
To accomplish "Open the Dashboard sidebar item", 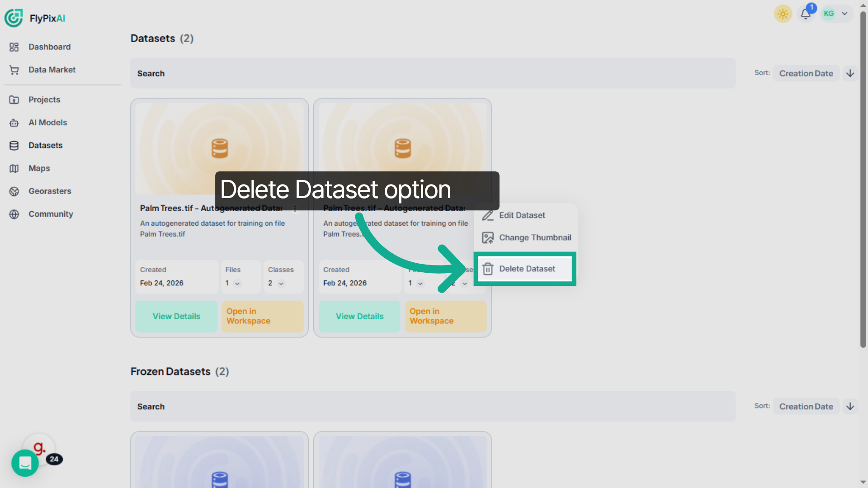I will (49, 47).
